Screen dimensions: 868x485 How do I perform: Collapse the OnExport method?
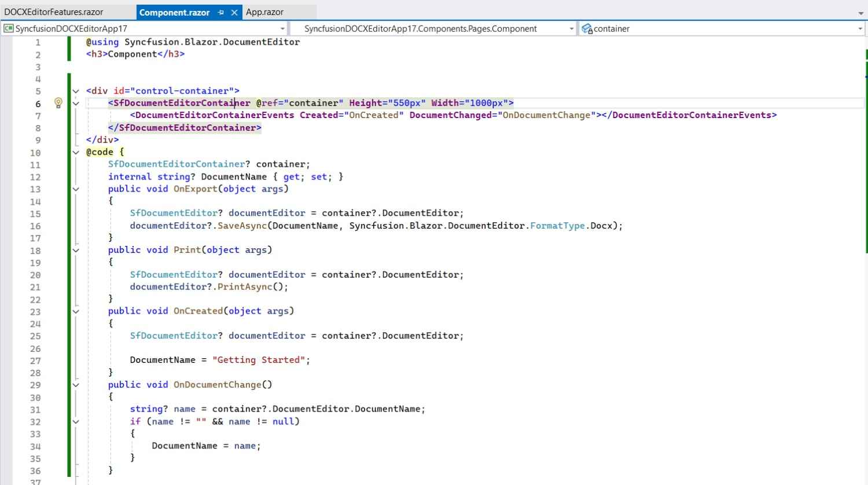click(x=76, y=189)
